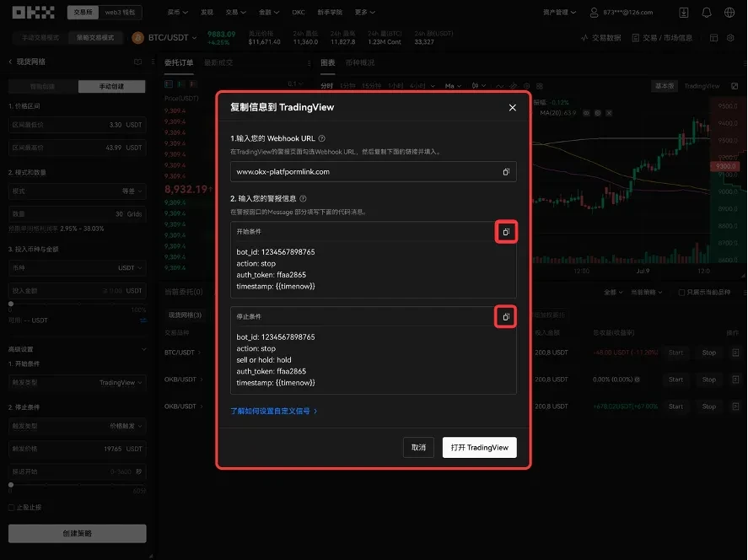
Task: Switch order book to asks-only view
Action: pos(193,84)
